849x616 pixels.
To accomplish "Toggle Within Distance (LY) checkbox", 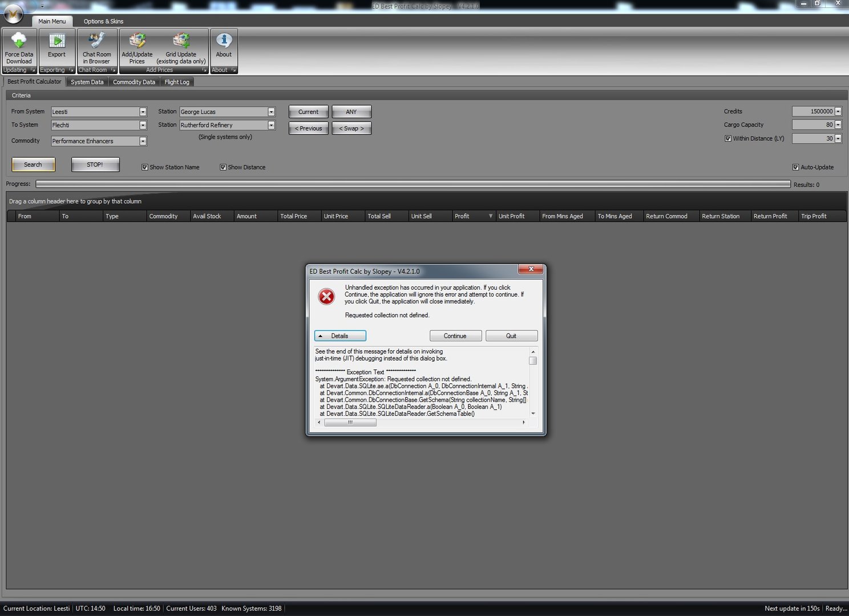I will pos(728,139).
